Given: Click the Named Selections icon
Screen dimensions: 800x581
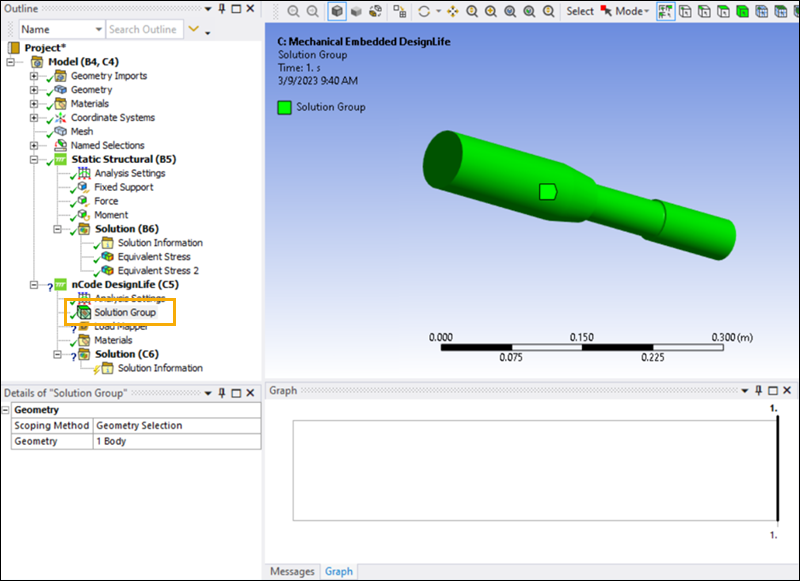Looking at the screenshot, I should coord(60,146).
